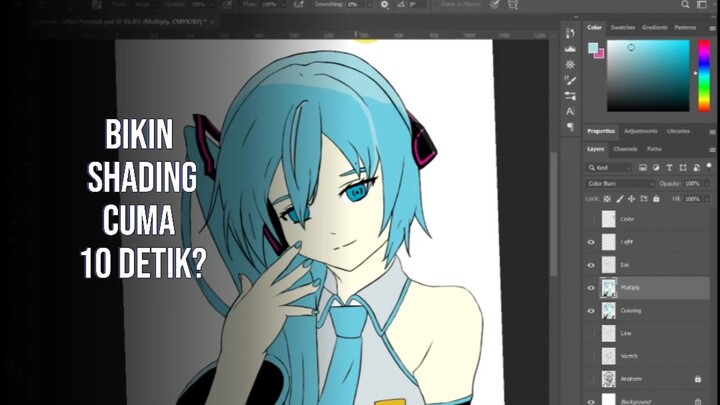The image size is (720, 405).
Task: Show the Sketch layer
Action: (x=591, y=356)
